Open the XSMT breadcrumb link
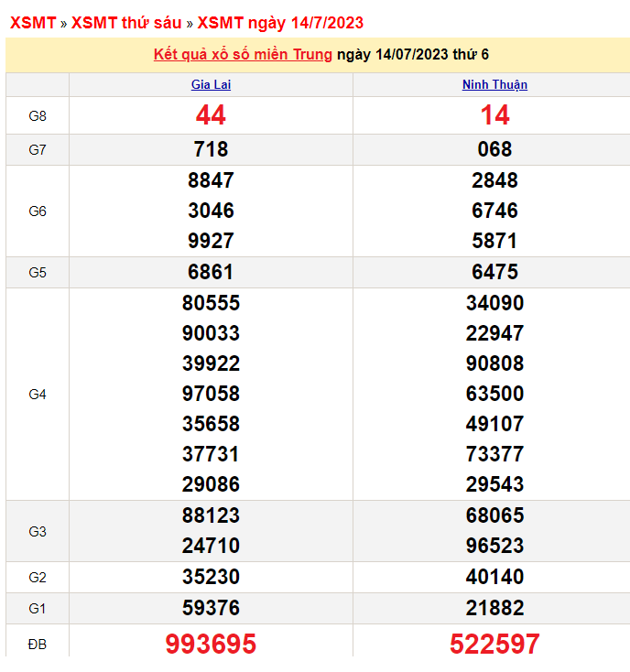The height and width of the screenshot is (672, 630). (33, 23)
